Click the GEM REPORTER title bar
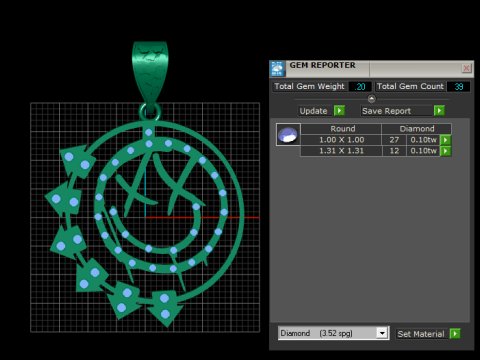This screenshot has width=480, height=360. [x=372, y=68]
